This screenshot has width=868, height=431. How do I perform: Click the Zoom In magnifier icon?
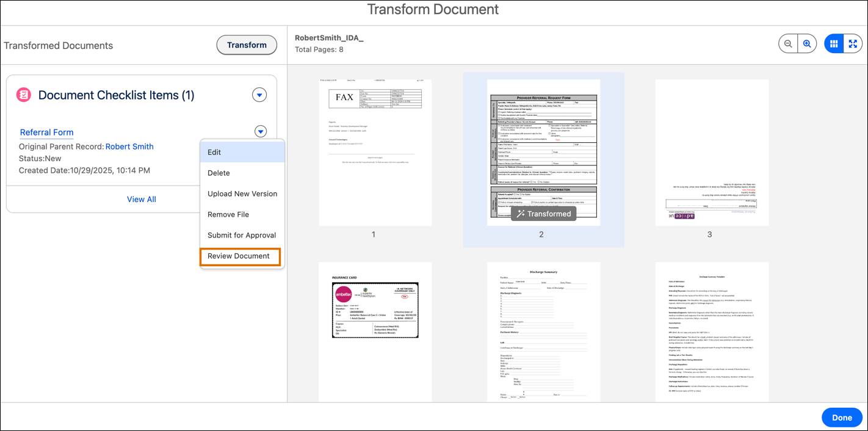(807, 43)
